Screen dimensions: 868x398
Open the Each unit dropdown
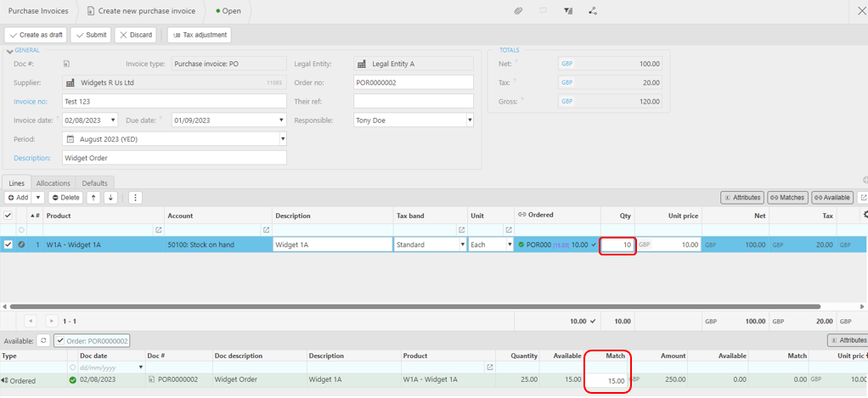point(510,244)
